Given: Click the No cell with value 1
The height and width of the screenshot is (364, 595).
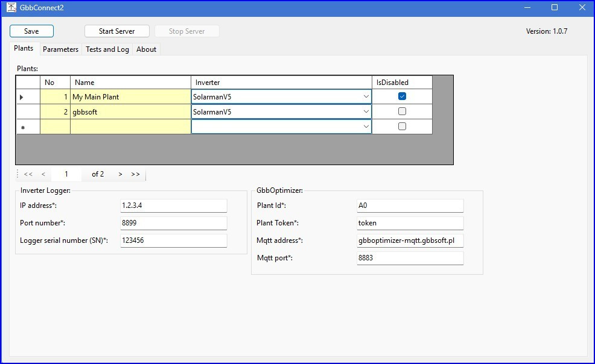Looking at the screenshot, I should 55,96.
